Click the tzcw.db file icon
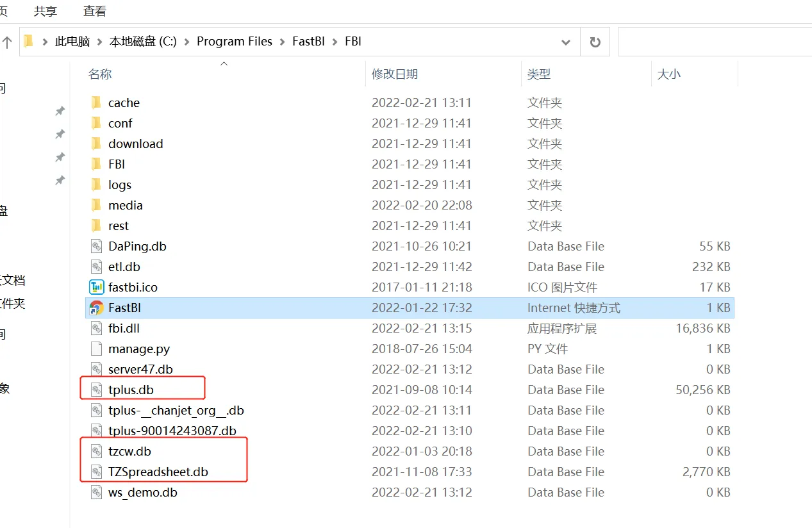812x528 pixels. 96,451
